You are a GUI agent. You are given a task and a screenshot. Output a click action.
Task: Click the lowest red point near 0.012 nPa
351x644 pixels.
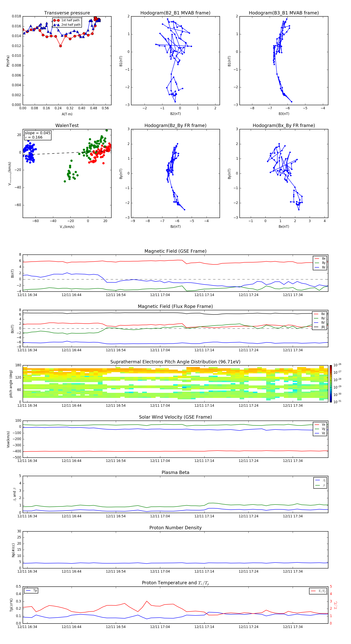tap(60, 46)
